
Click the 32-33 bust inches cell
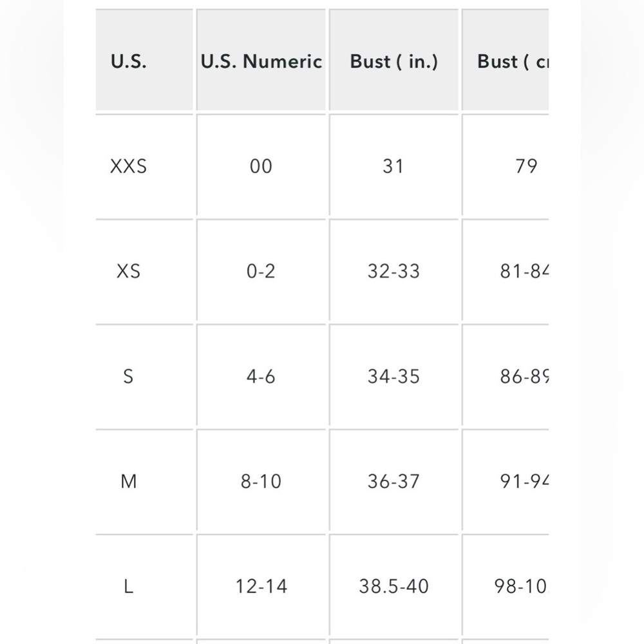393,270
